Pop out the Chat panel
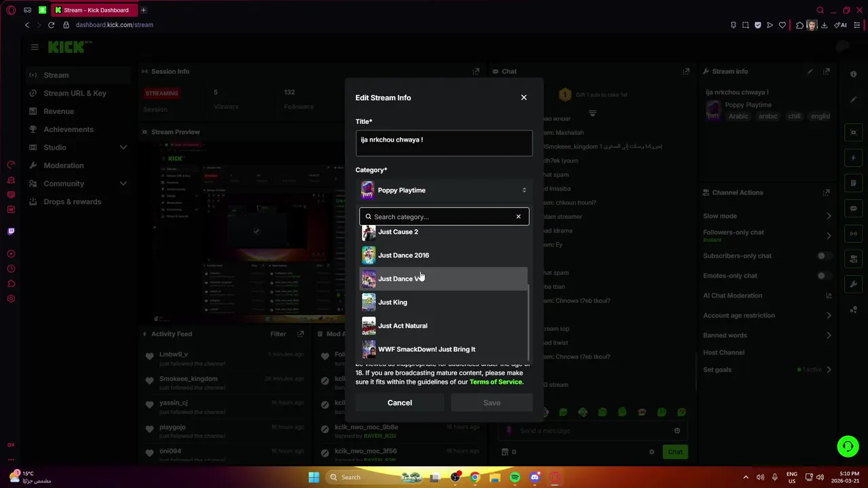 click(x=686, y=71)
